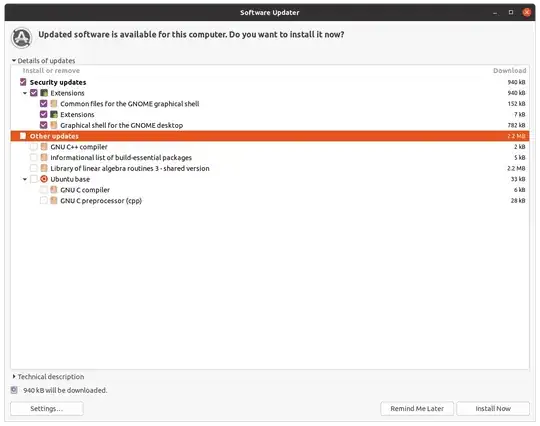This screenshot has height=426, width=540.
Task: Click the Software Updater app icon
Action: [x=21, y=38]
